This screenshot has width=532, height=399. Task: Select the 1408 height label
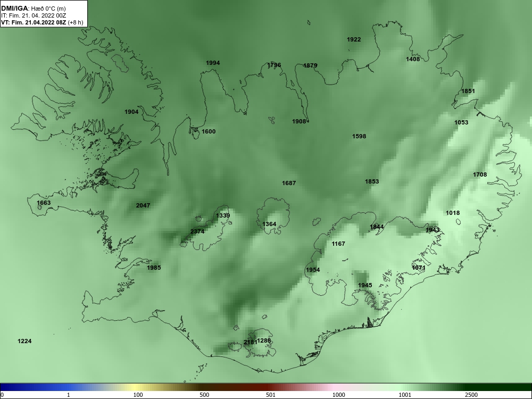[x=413, y=59]
